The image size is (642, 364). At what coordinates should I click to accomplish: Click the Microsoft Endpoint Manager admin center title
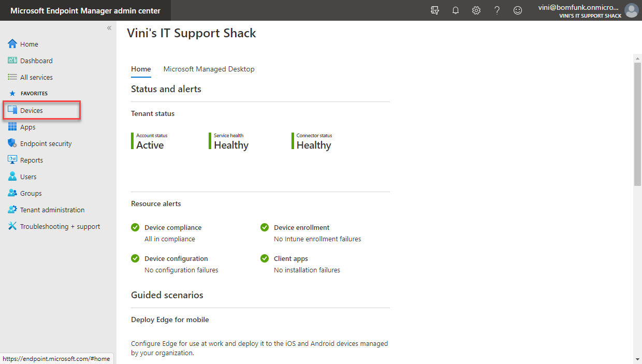tap(85, 10)
